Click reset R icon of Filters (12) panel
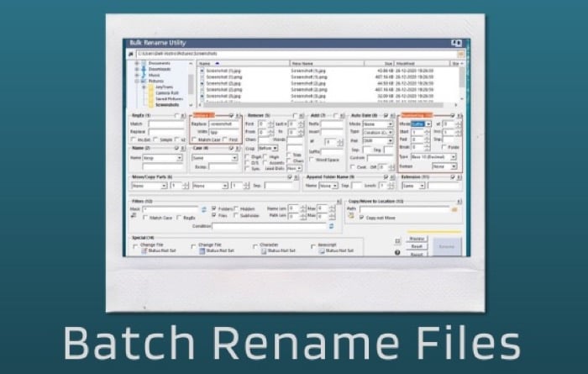 [339, 202]
